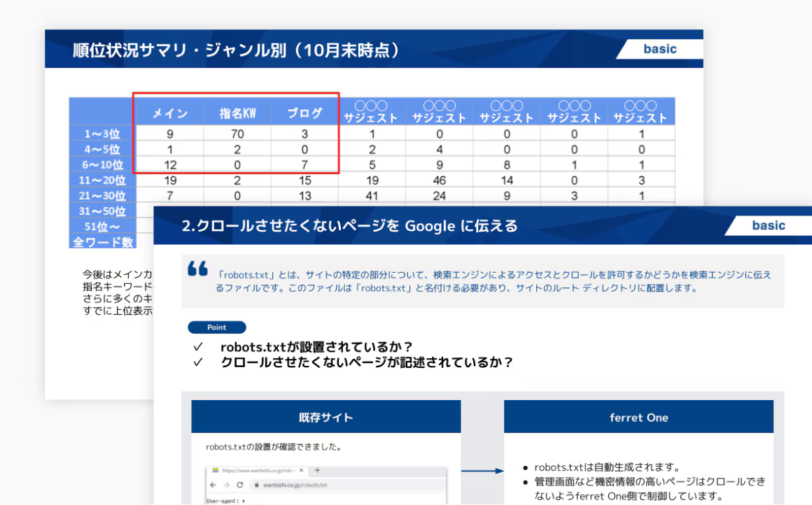Open a new tab with plus icon
812x505 pixels.
point(317,470)
